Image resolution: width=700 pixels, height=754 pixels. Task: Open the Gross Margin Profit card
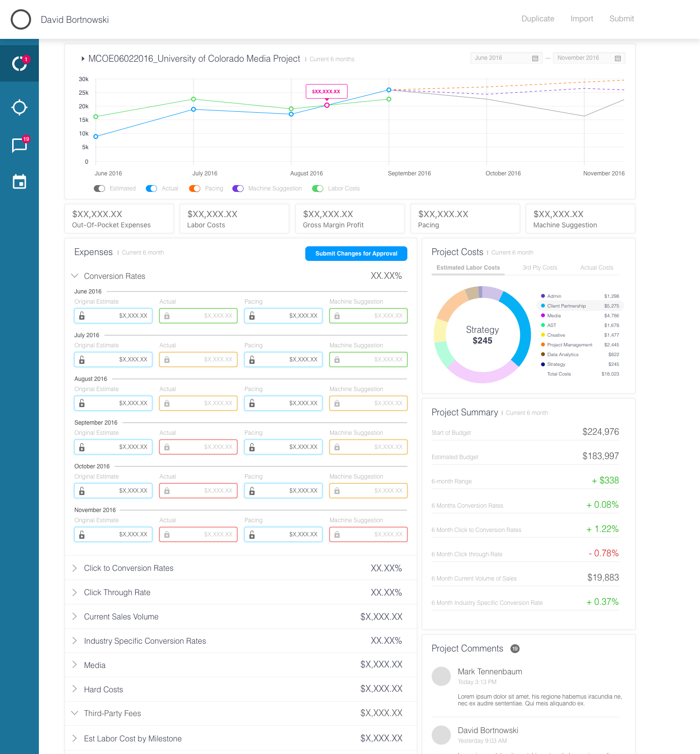(350, 219)
